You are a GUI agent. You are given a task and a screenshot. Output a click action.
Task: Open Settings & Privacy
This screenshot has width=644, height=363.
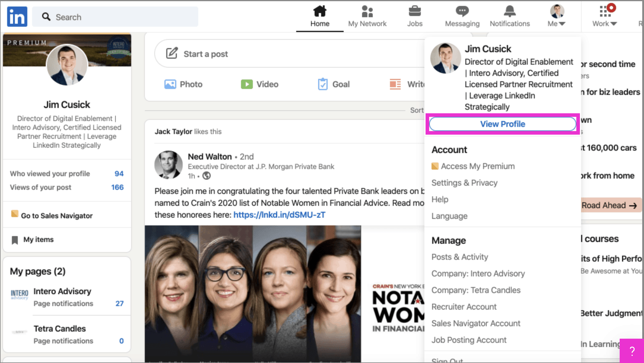[x=464, y=183]
